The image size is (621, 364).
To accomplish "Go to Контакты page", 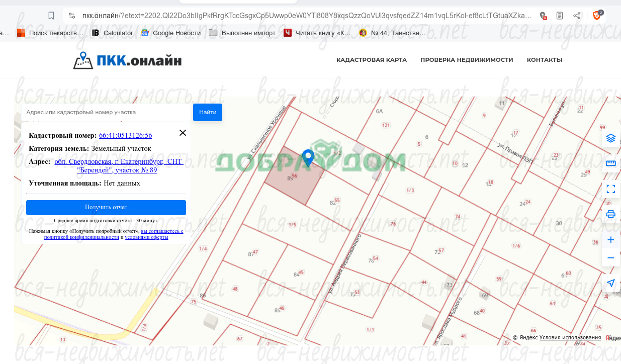I will coord(544,60).
